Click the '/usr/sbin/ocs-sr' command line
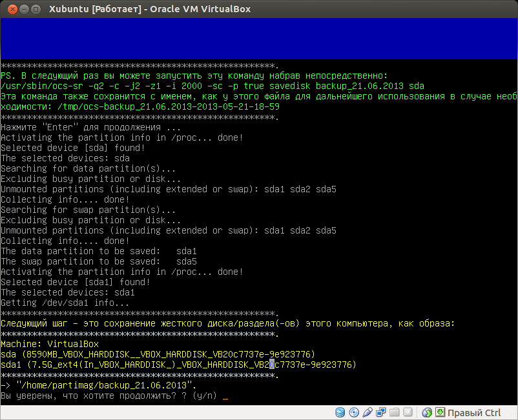The height and width of the screenshot is (420, 518). tap(212, 86)
